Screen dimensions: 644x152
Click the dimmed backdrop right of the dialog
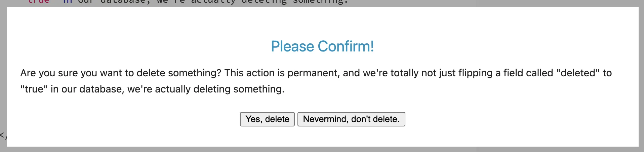point(641,67)
